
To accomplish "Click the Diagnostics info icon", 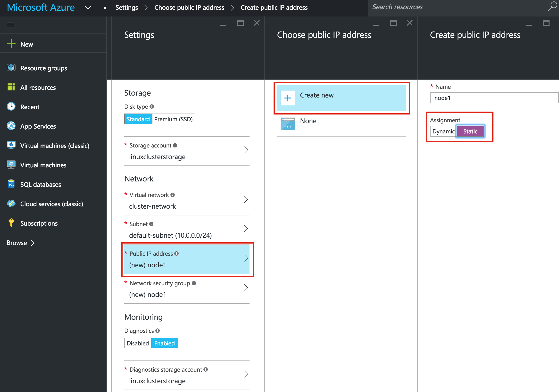I will (158, 331).
